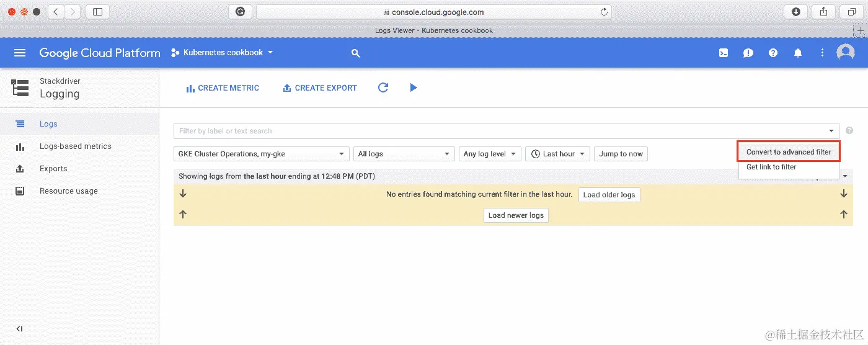The image size is (868, 345).
Task: Click the Safari address bar
Action: pos(433,12)
